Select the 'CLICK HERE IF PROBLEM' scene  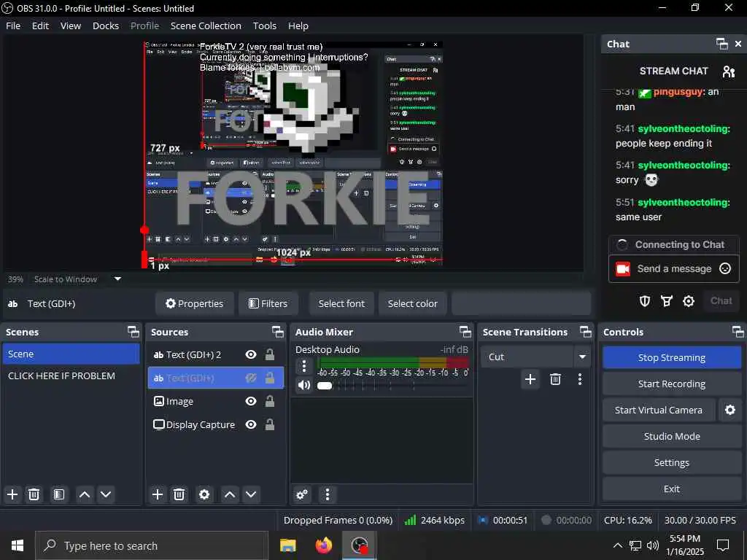tap(71, 376)
